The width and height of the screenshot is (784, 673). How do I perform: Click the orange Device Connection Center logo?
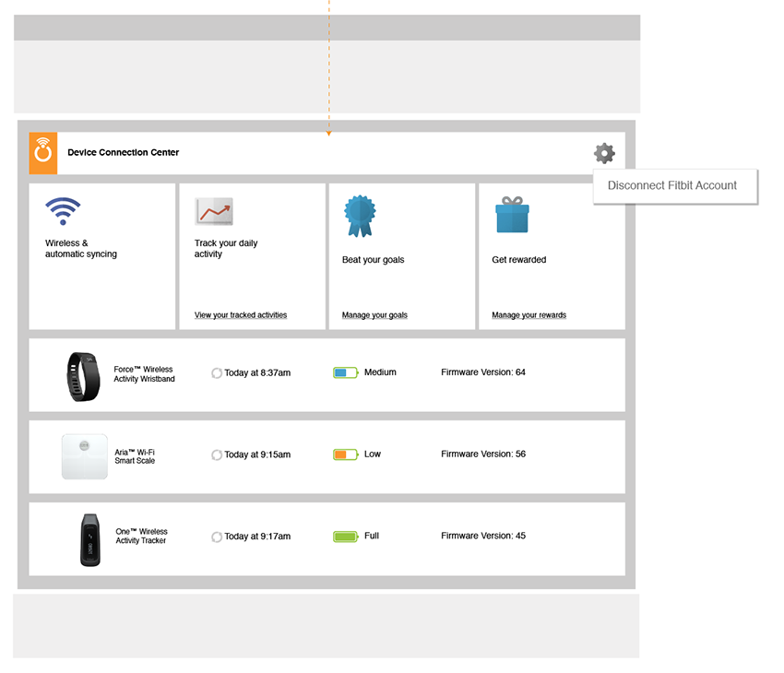click(x=43, y=153)
